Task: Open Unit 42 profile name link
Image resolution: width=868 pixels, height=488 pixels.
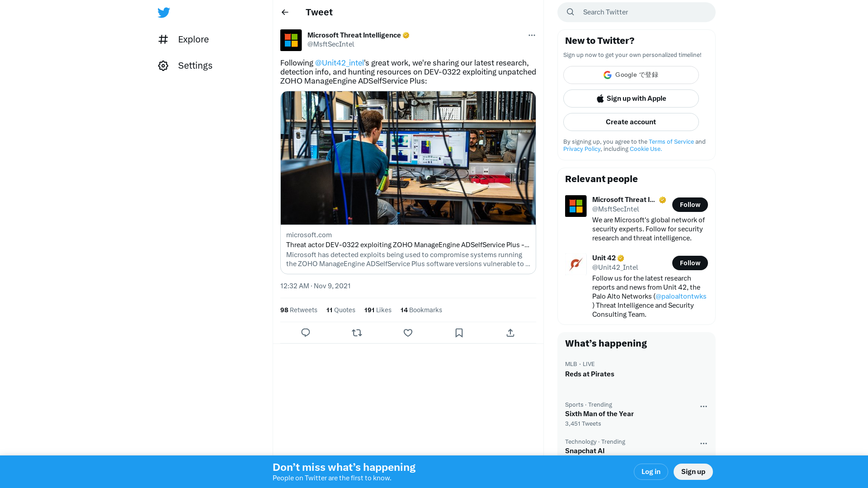Action: [604, 258]
